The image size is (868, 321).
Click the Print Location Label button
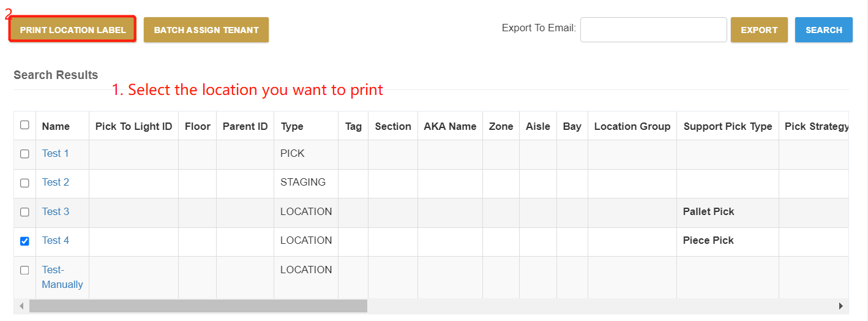pyautogui.click(x=72, y=29)
